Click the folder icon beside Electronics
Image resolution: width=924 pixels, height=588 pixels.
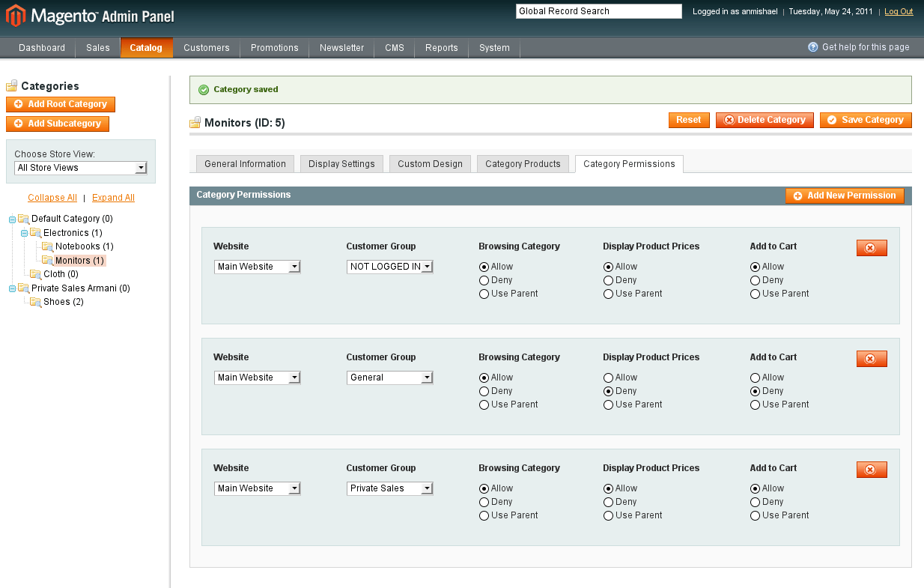point(35,233)
